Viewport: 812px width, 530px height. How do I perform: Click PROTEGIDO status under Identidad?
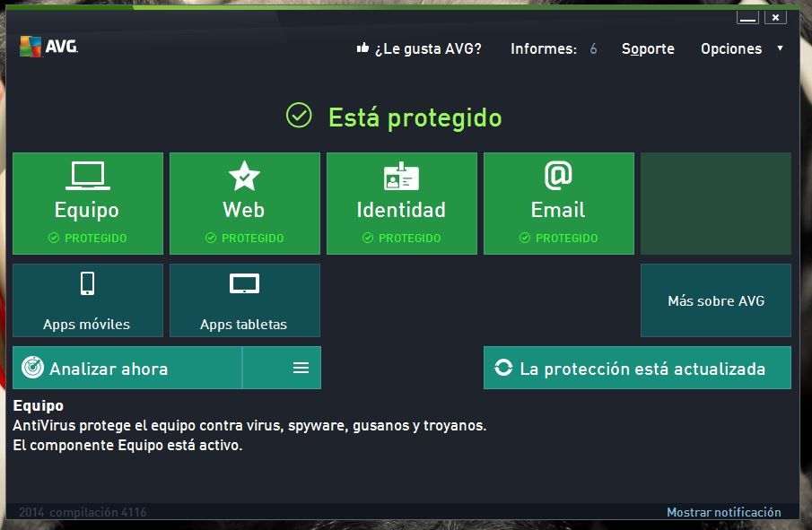401,238
